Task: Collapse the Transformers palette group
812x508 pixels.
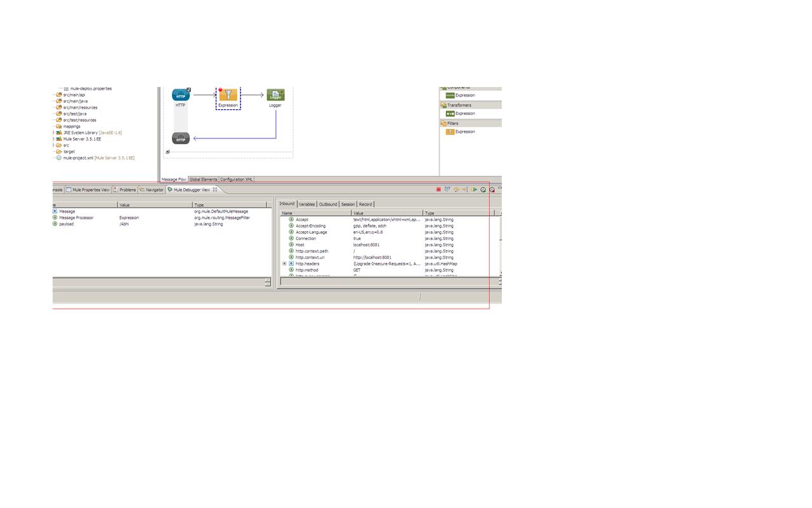Action: [x=471, y=105]
